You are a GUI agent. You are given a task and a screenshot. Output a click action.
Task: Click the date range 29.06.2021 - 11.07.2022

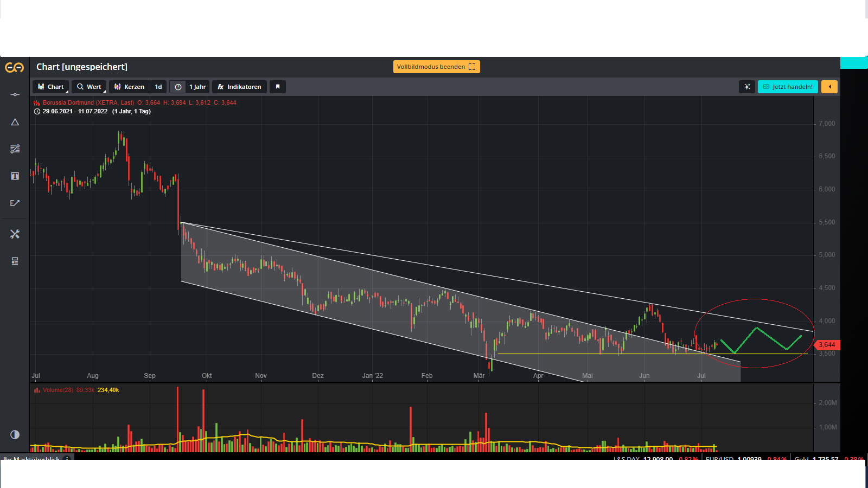pyautogui.click(x=75, y=111)
